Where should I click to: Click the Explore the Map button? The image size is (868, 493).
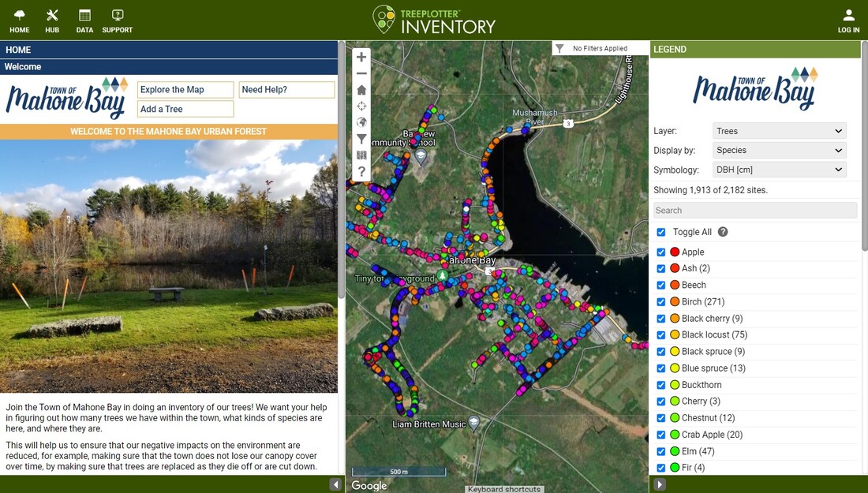185,90
